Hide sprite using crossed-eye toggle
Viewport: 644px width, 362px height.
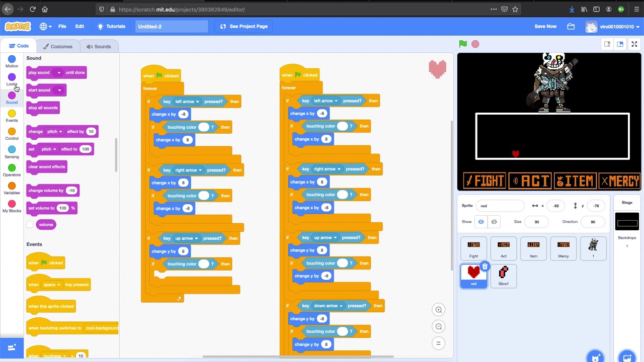[494, 222]
